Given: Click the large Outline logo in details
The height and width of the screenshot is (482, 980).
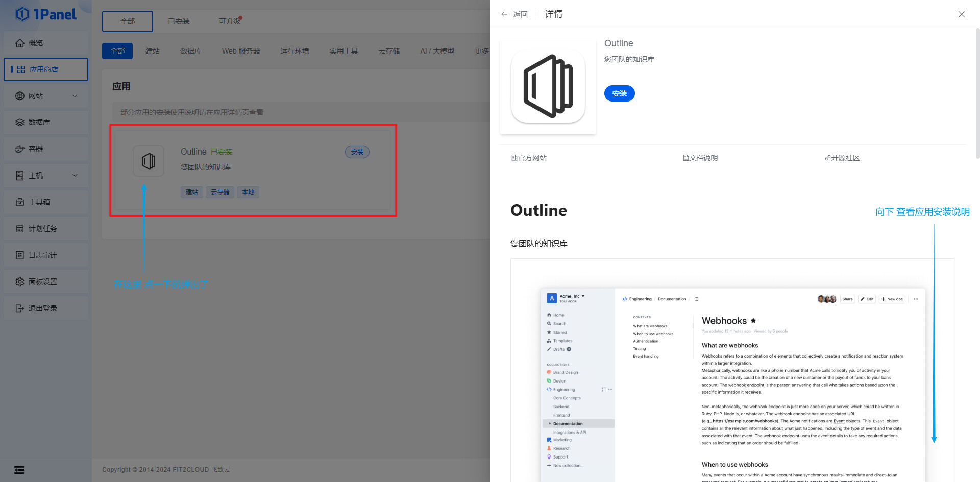Looking at the screenshot, I should click(548, 86).
